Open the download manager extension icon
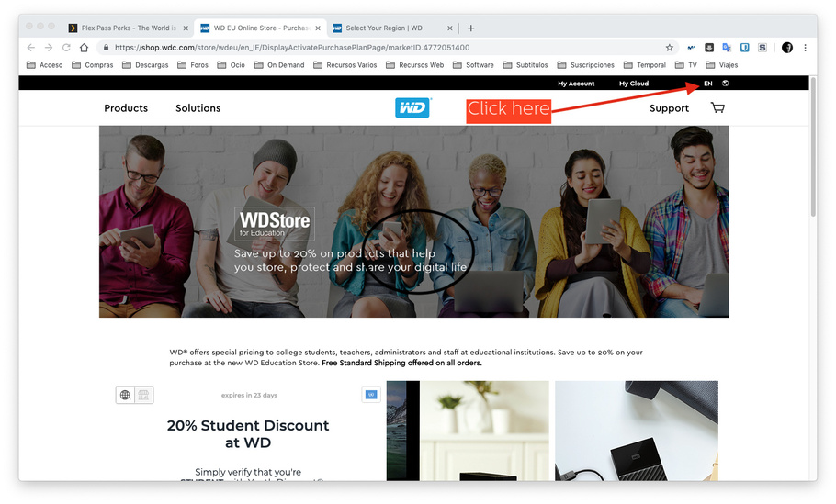This screenshot has height=504, width=836. tap(709, 48)
